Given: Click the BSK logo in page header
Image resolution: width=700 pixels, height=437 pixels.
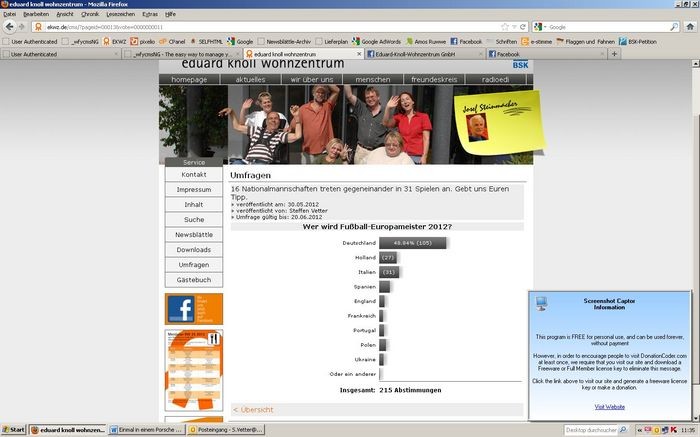Looking at the screenshot, I should point(520,64).
